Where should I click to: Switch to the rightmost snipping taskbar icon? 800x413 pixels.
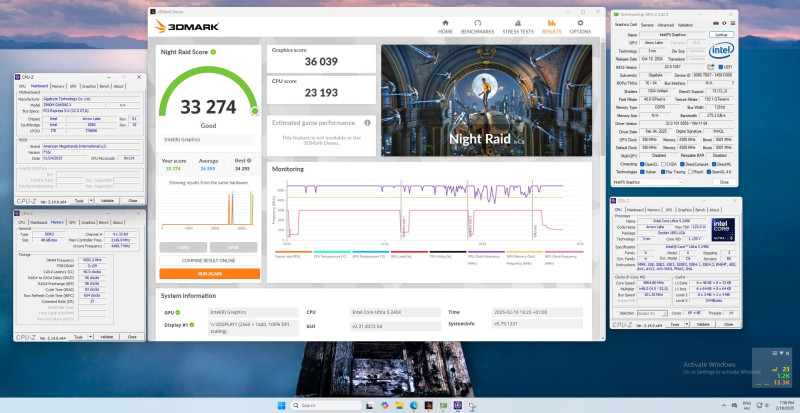click(x=473, y=405)
